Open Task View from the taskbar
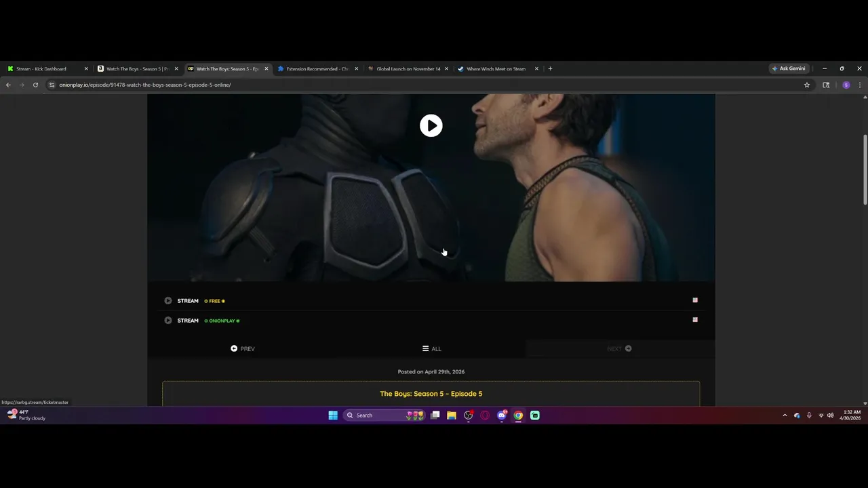 coord(435,415)
